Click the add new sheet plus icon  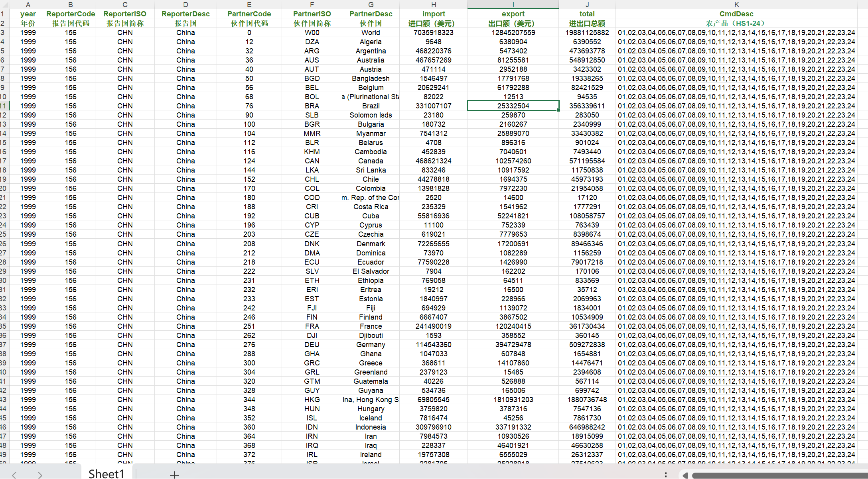click(174, 474)
